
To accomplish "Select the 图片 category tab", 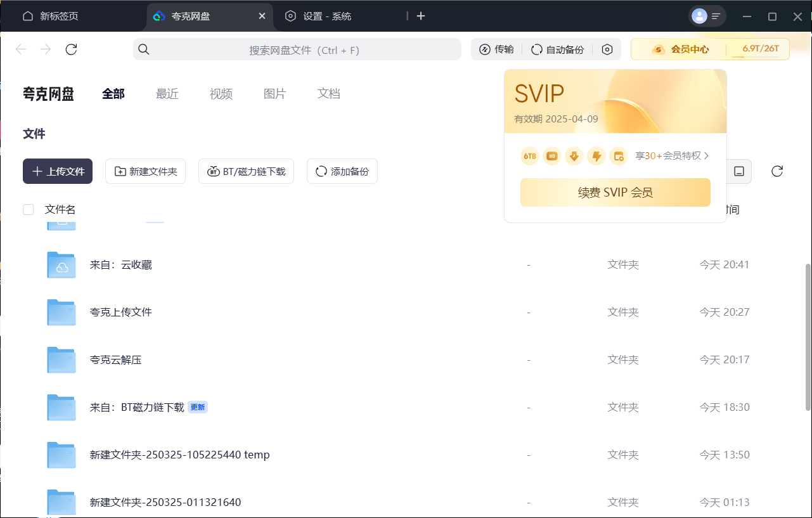I will (275, 94).
